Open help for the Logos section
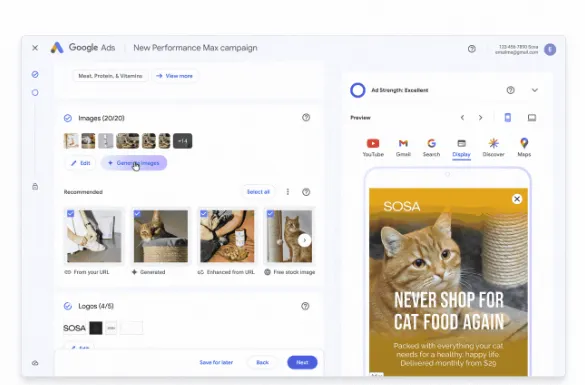 point(305,306)
